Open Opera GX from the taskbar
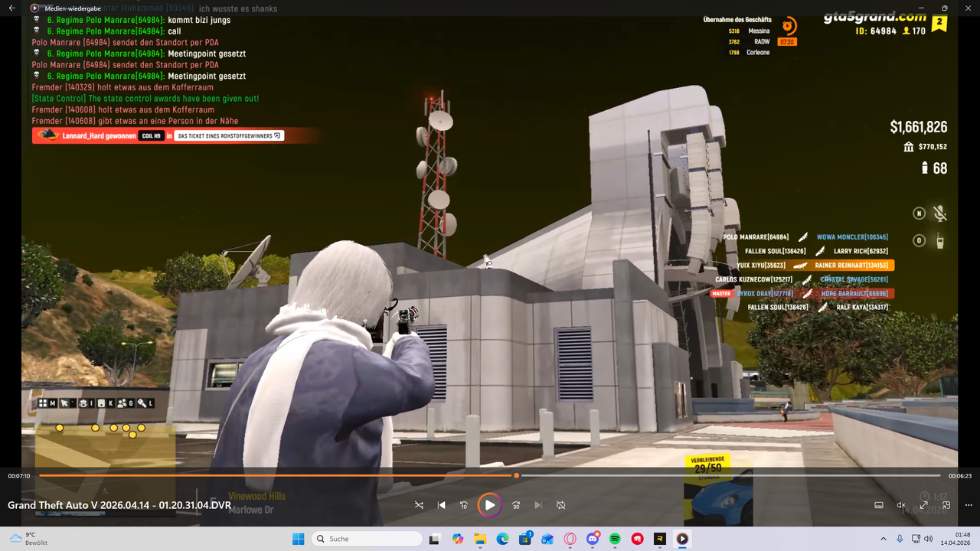 570,539
